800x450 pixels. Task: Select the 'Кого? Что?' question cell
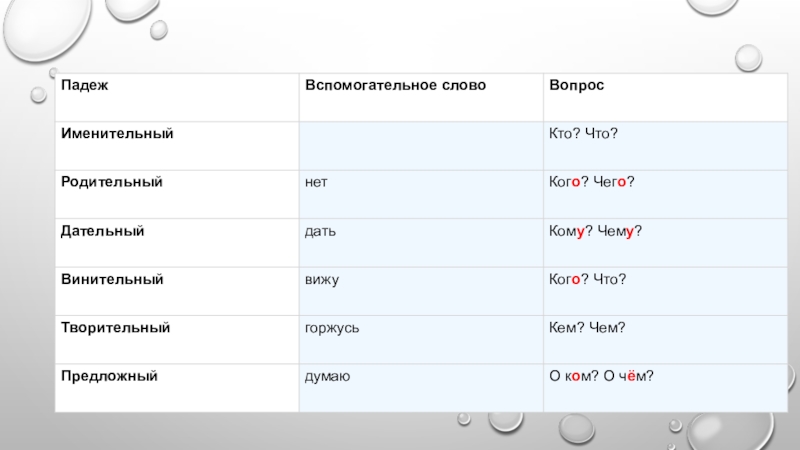coord(588,279)
